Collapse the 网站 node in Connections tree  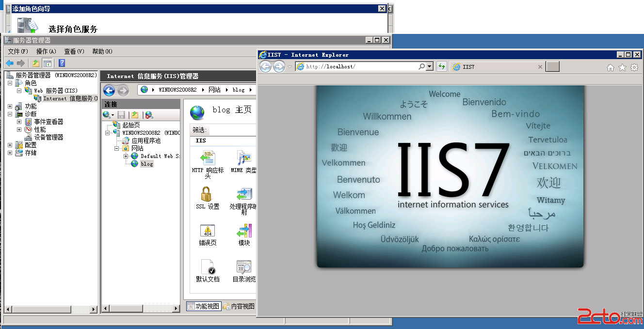tap(117, 148)
